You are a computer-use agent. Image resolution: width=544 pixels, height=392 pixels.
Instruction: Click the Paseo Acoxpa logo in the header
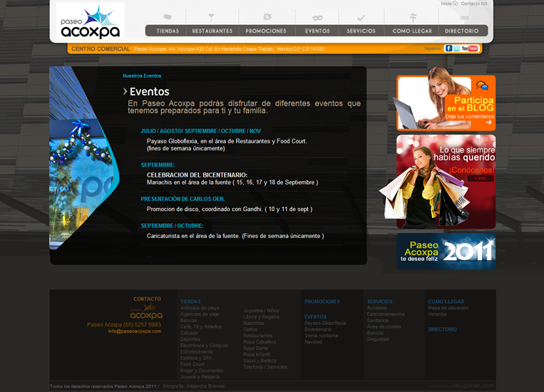91,21
